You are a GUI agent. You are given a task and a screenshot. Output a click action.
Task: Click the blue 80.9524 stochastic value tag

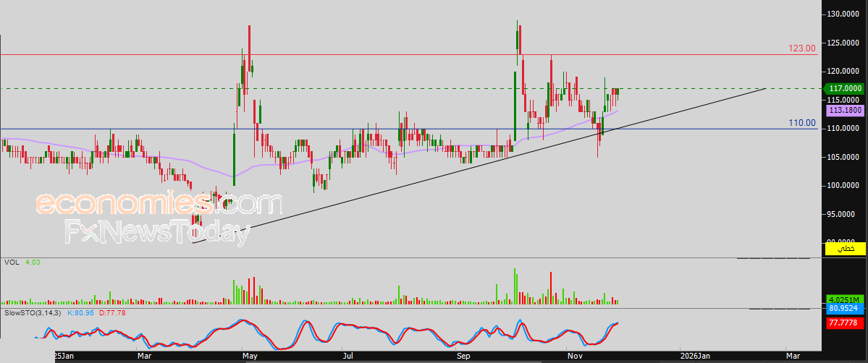pyautogui.click(x=846, y=308)
